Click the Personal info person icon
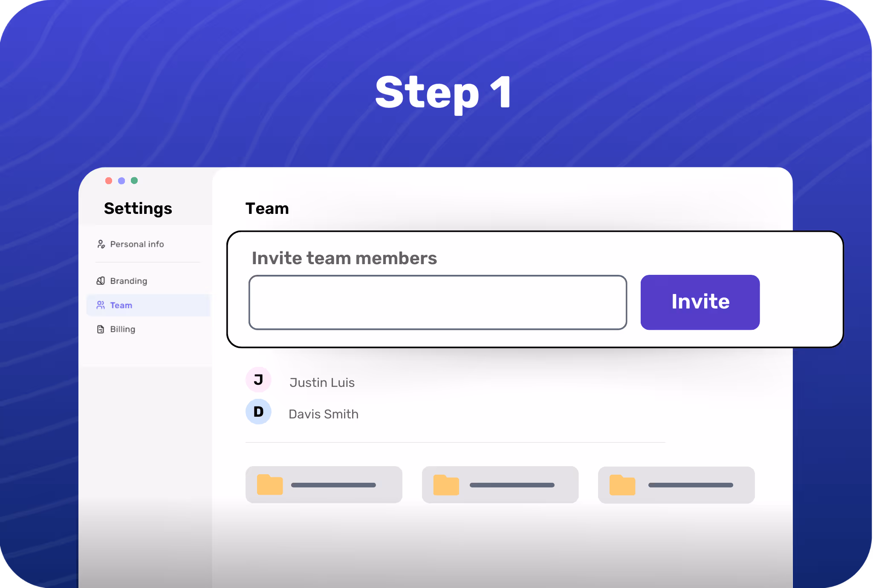 pos(101,244)
